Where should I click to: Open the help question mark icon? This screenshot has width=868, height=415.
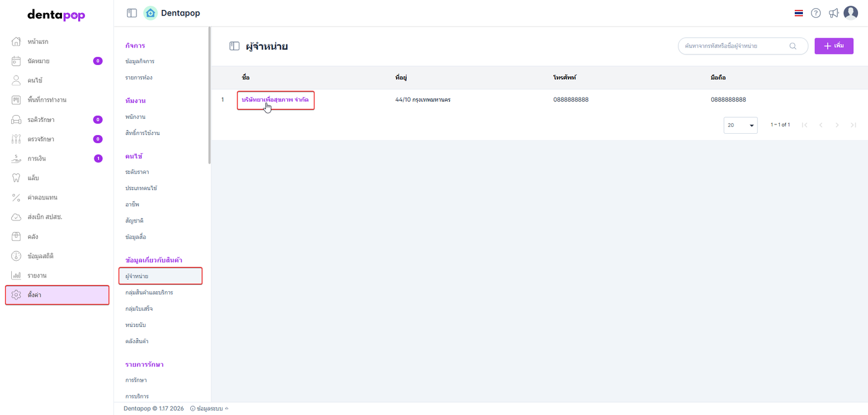click(816, 13)
